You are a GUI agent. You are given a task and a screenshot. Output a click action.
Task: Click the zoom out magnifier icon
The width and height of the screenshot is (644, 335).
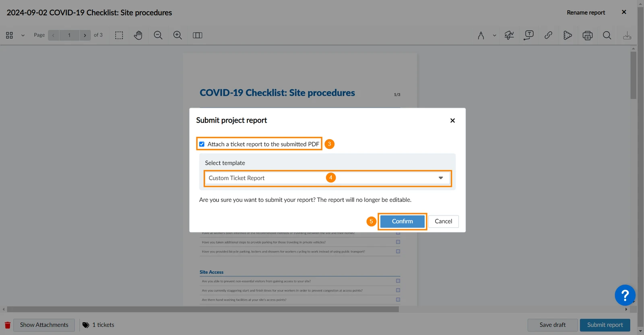(158, 35)
